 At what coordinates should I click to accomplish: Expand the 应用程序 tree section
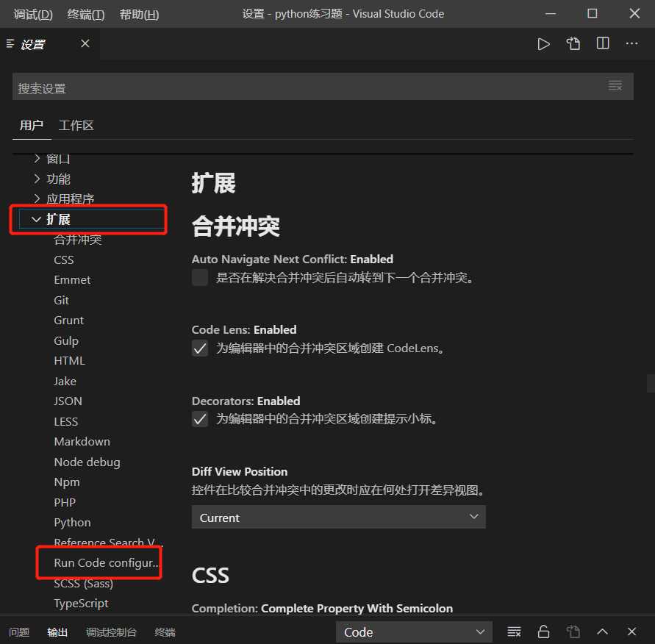click(37, 198)
